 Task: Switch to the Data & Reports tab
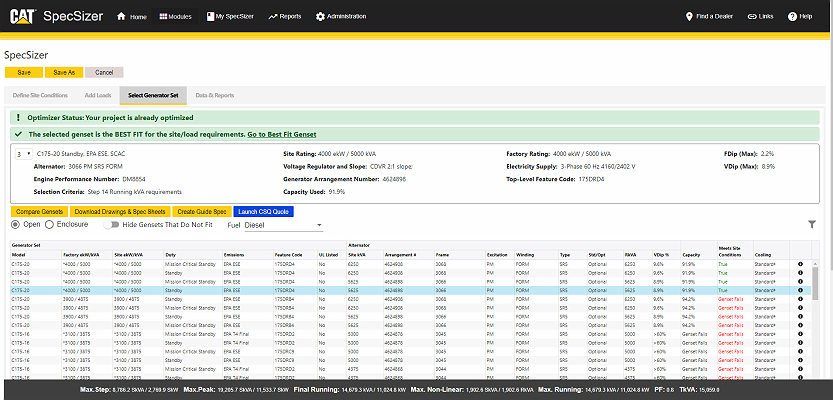pos(215,95)
